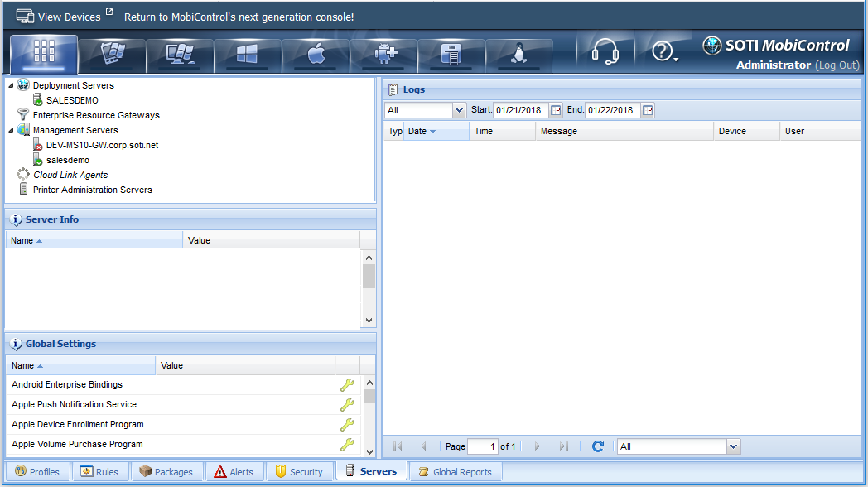Collapse the Management Servers tree node
This screenshot has height=487, width=868.
[11, 130]
